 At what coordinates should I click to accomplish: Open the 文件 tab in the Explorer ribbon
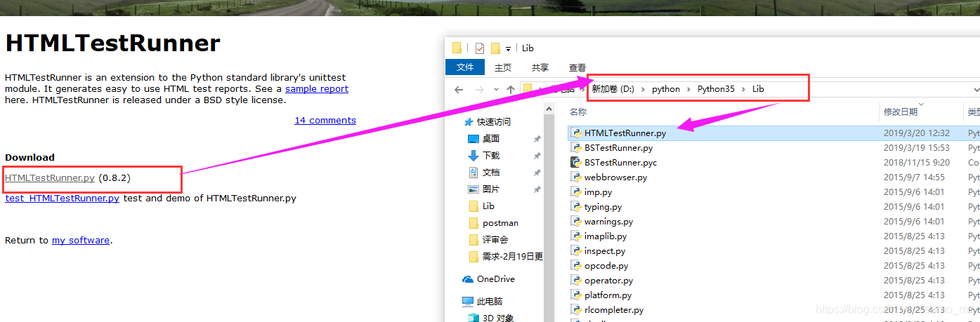(x=465, y=67)
